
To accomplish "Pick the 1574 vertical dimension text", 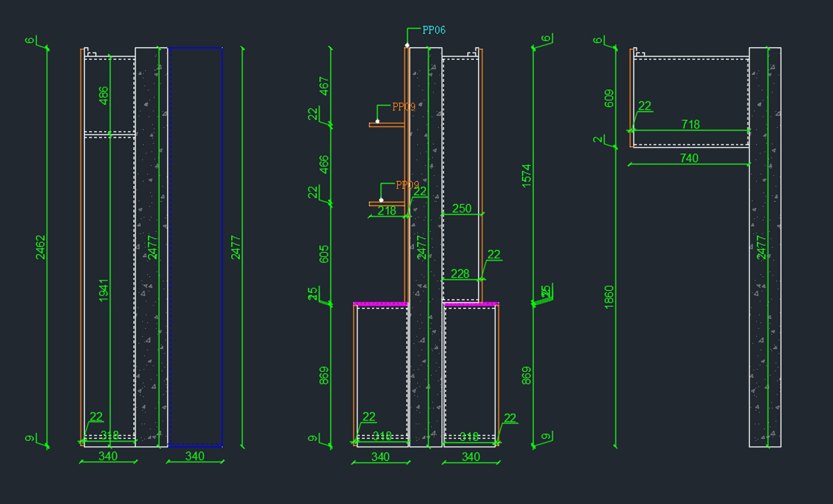I will [x=526, y=176].
